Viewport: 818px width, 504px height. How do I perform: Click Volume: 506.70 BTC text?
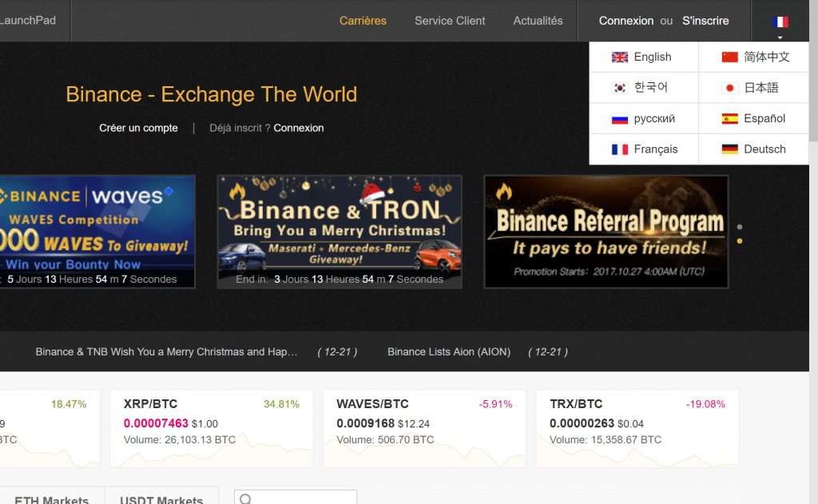[385, 440]
